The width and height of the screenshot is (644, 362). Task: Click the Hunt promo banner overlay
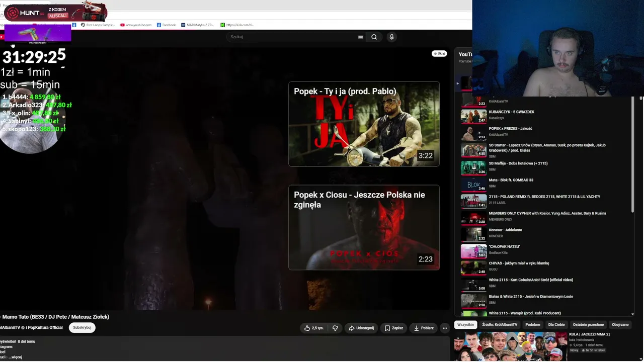coord(55,13)
